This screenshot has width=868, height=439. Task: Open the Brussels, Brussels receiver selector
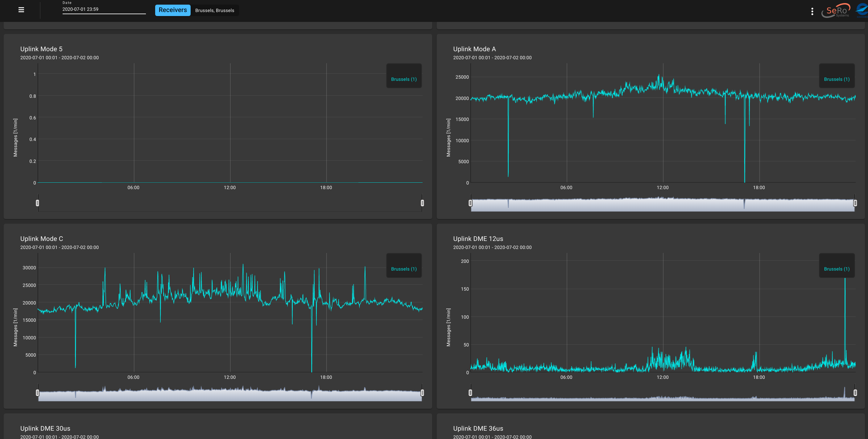[x=215, y=10]
